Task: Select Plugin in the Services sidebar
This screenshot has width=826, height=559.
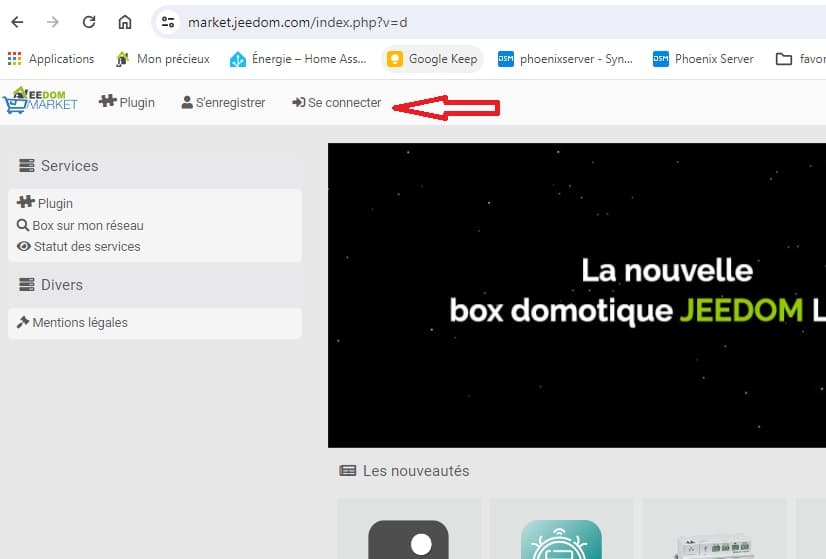Action: [45, 203]
